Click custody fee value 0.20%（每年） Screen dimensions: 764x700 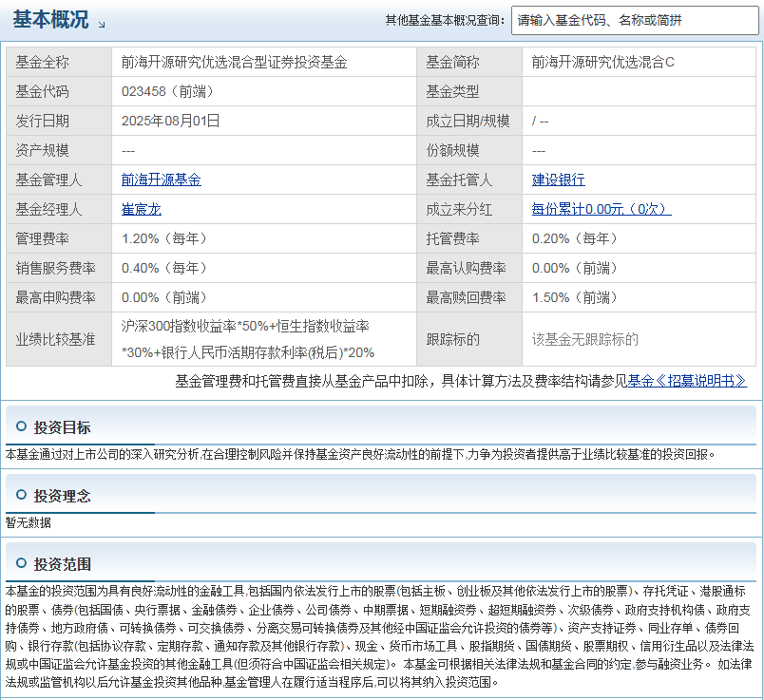[574, 238]
